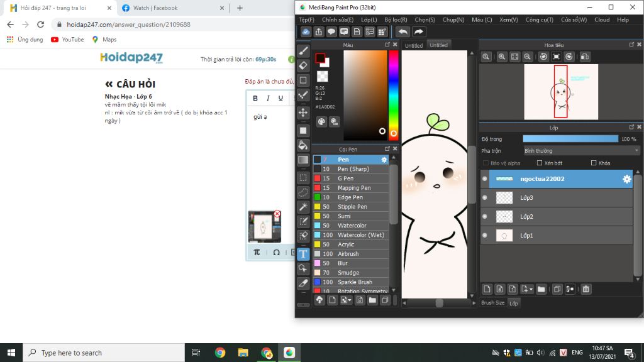The image size is (644, 362).
Task: Click the Hoidap247 logo
Action: 131,57
